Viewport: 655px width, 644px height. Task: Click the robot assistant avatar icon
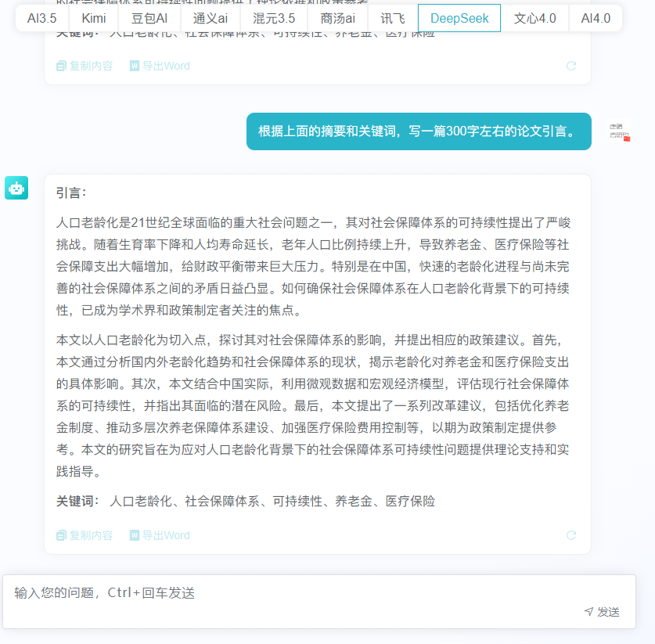[x=16, y=188]
